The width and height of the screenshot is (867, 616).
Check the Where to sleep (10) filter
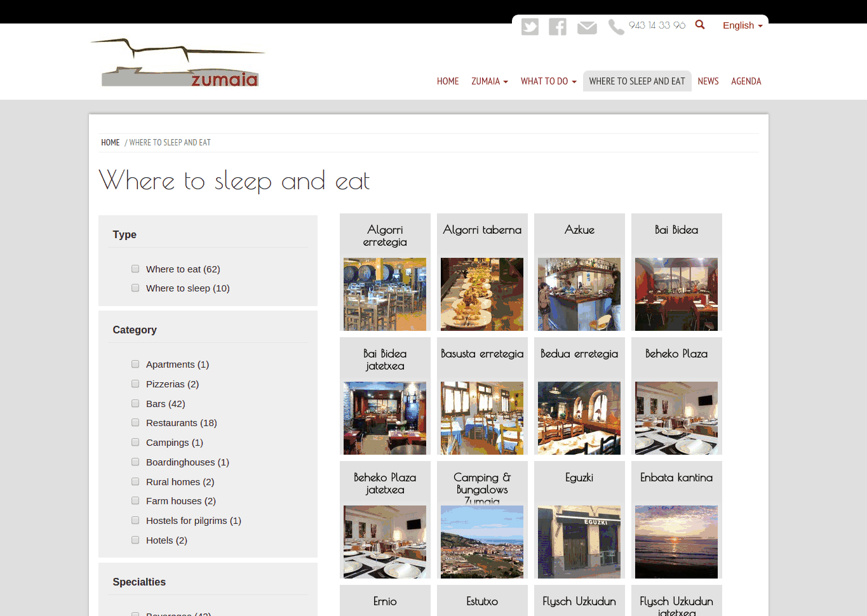click(135, 288)
